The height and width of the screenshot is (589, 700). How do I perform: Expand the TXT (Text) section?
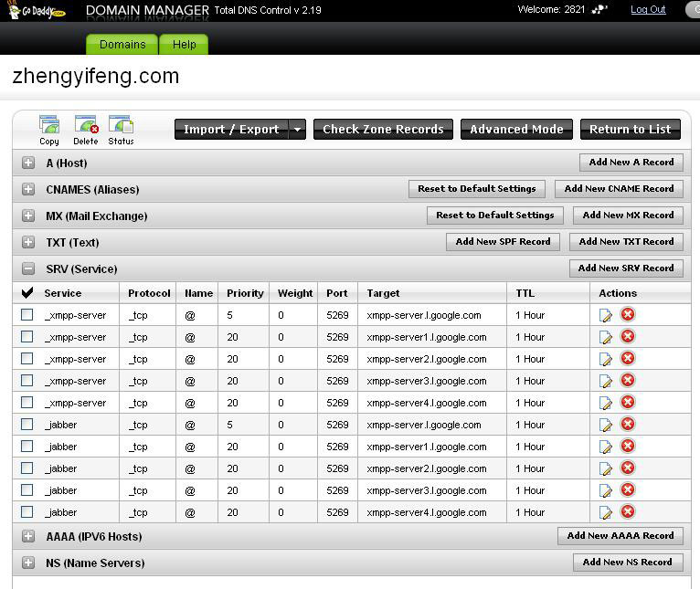[x=28, y=242]
